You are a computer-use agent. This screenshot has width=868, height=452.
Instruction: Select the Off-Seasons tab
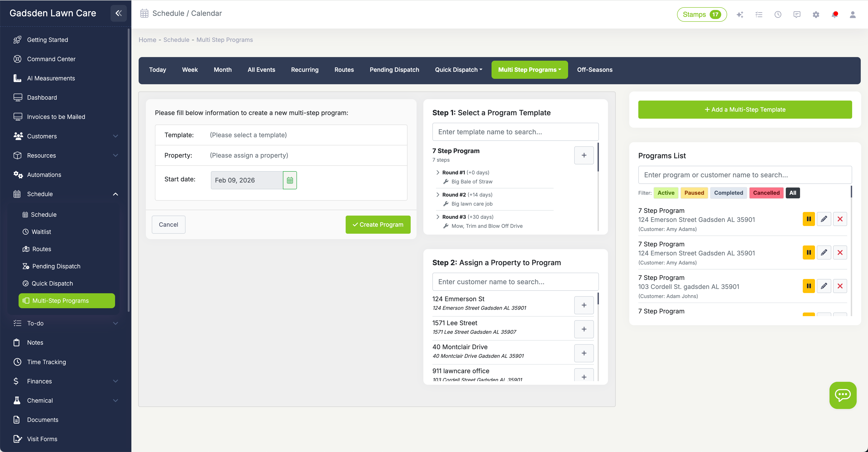tap(594, 70)
